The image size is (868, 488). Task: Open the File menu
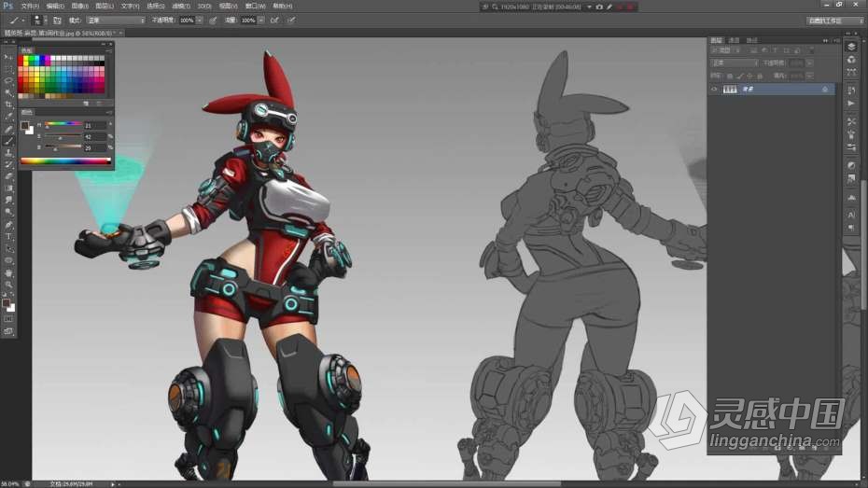pos(30,7)
